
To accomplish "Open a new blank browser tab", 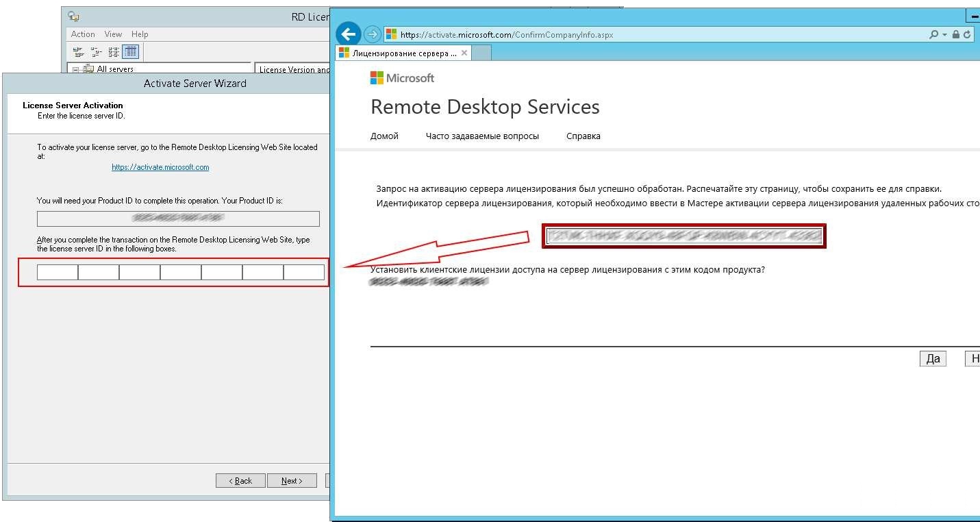I will coord(482,53).
